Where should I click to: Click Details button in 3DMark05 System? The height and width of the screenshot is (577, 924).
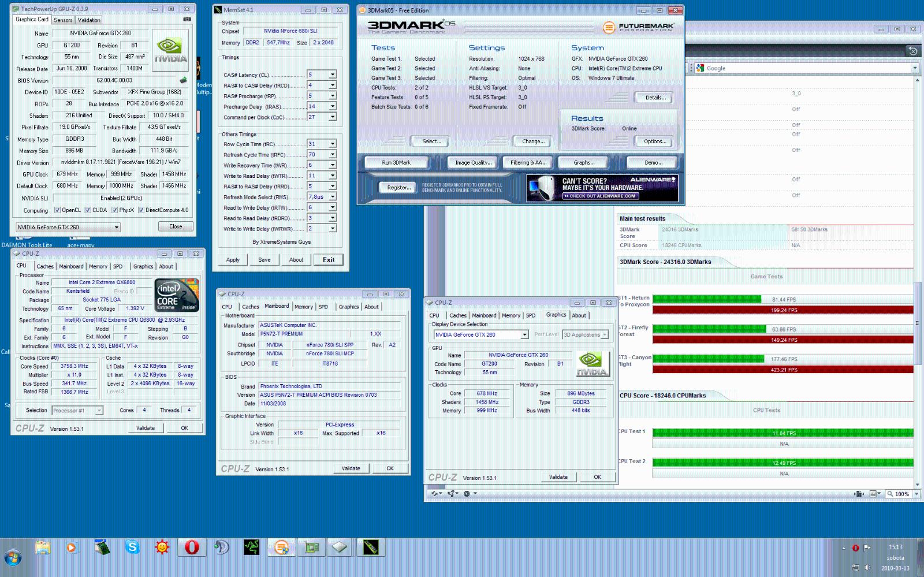pos(655,98)
